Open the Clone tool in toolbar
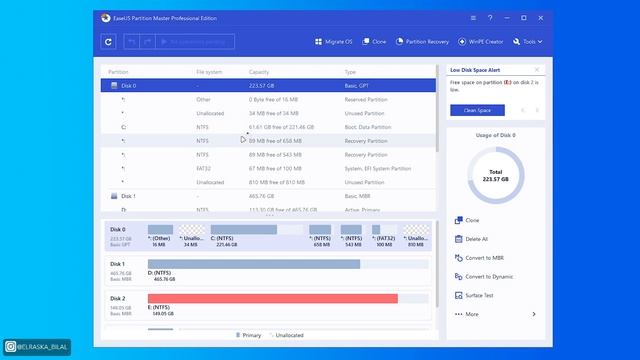640x360 pixels. tap(374, 42)
